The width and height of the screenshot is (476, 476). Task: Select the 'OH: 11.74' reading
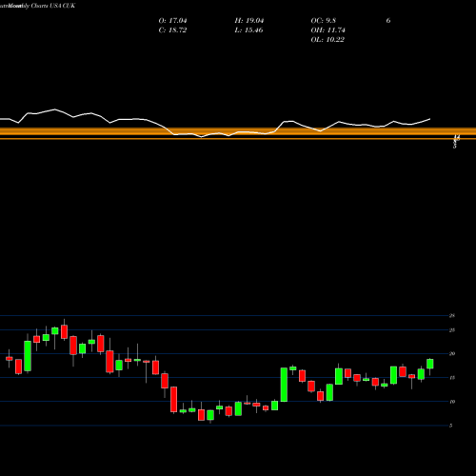[x=327, y=30]
